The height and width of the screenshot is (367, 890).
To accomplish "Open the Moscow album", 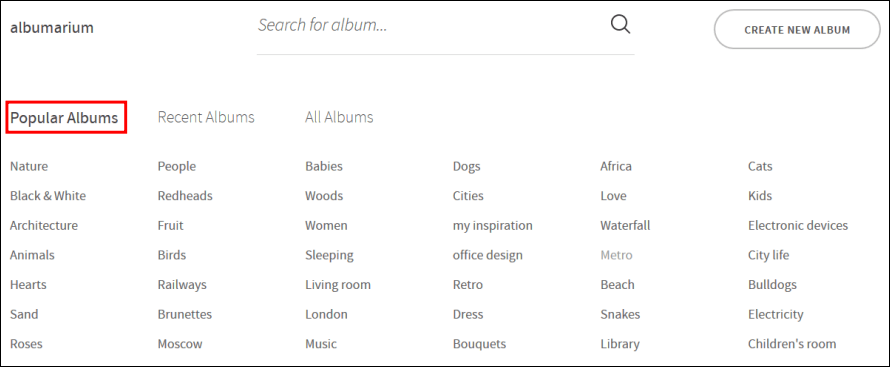I will (x=179, y=344).
